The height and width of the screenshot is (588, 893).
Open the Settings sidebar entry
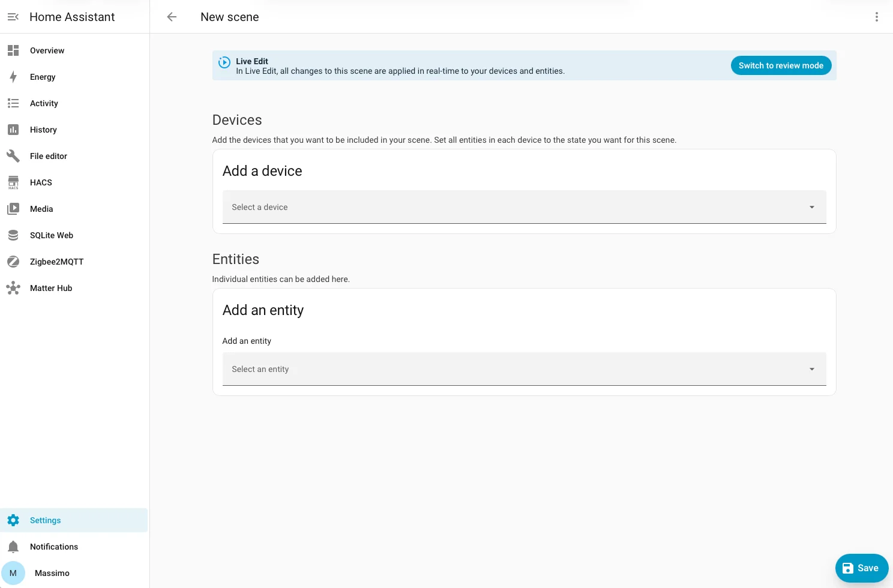[x=74, y=520]
